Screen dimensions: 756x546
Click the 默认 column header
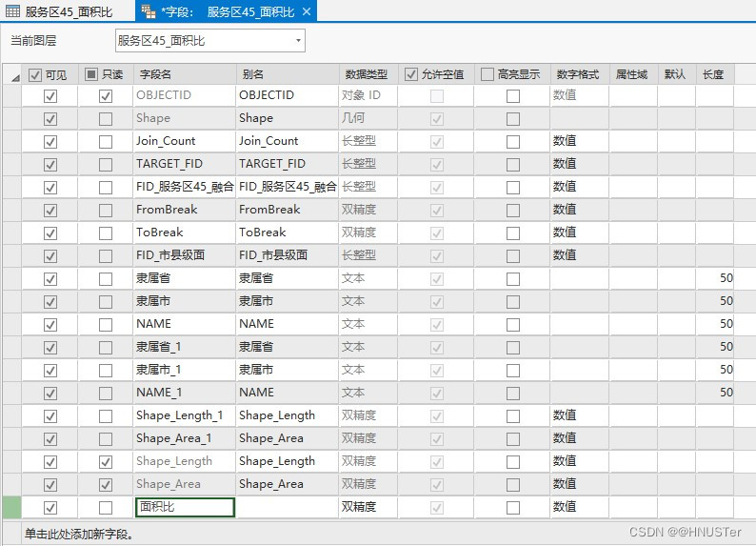coord(677,74)
